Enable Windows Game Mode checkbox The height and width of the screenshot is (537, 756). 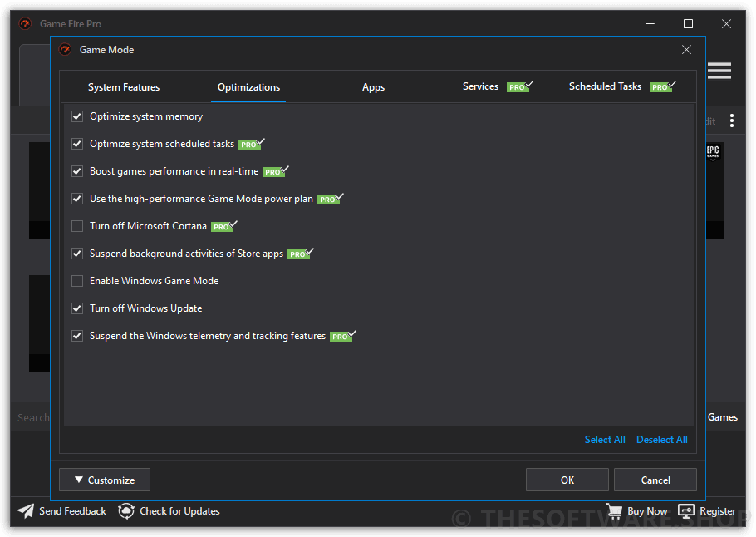click(77, 281)
